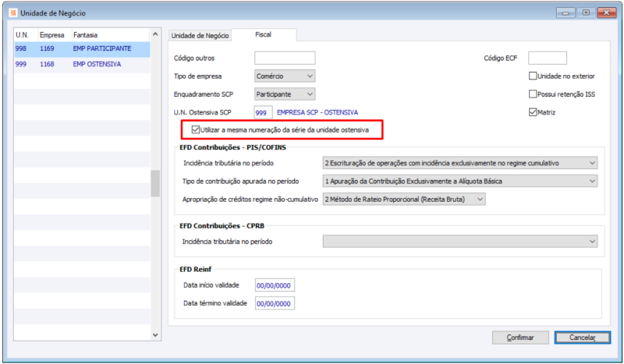The image size is (624, 364).
Task: Click the Data início validade field
Action: click(275, 285)
